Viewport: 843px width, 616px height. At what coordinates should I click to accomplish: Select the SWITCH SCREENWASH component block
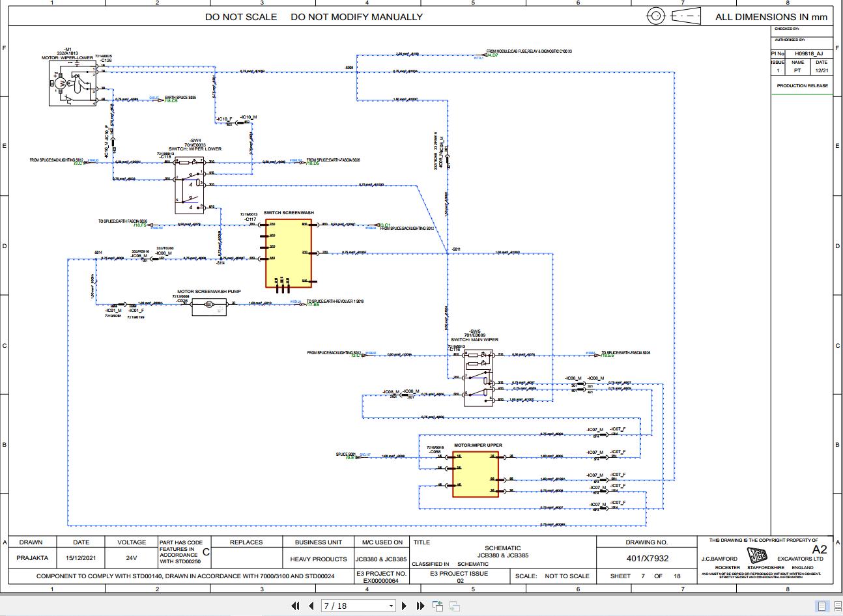[x=289, y=253]
